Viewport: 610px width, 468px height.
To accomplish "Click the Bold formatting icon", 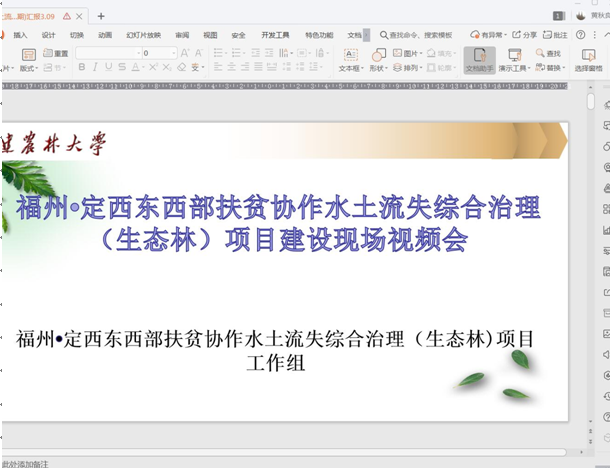I will 82,67.
